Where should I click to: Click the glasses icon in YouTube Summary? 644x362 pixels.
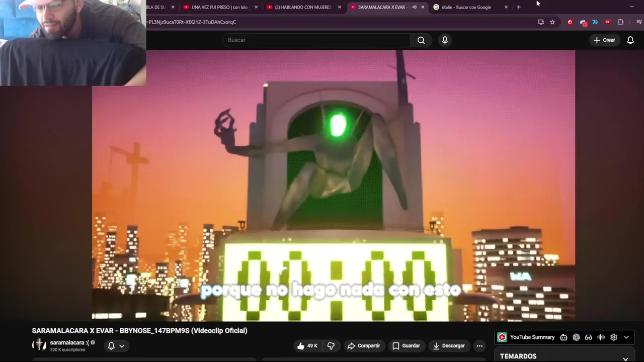point(588,337)
